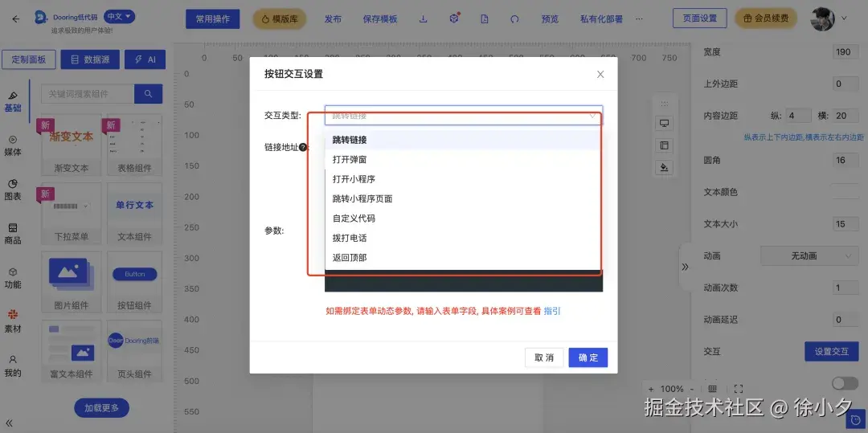The image size is (868, 433).
Task: Click the 发布 publish button
Action: click(333, 18)
